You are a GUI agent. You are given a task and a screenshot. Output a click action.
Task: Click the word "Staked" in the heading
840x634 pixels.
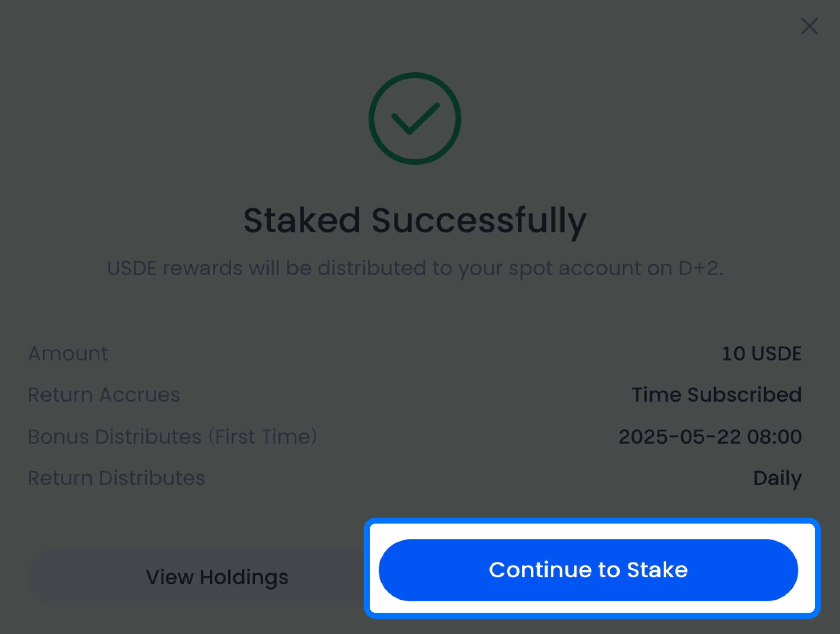(302, 221)
